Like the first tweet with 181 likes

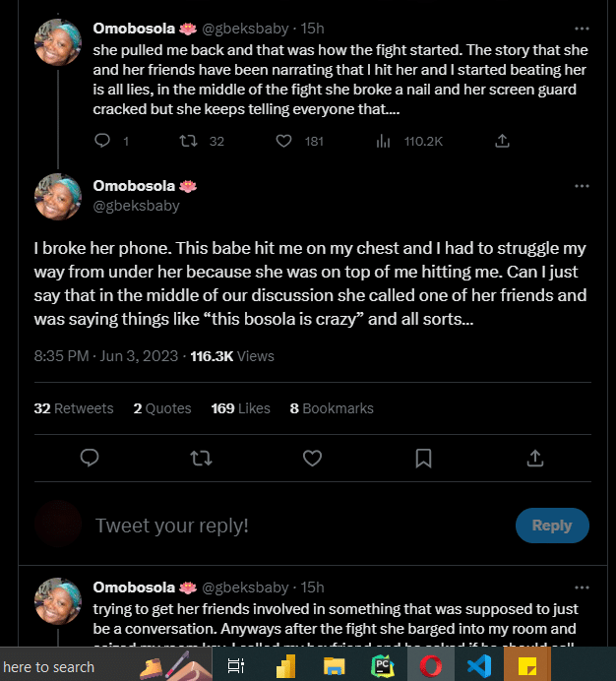(284, 141)
